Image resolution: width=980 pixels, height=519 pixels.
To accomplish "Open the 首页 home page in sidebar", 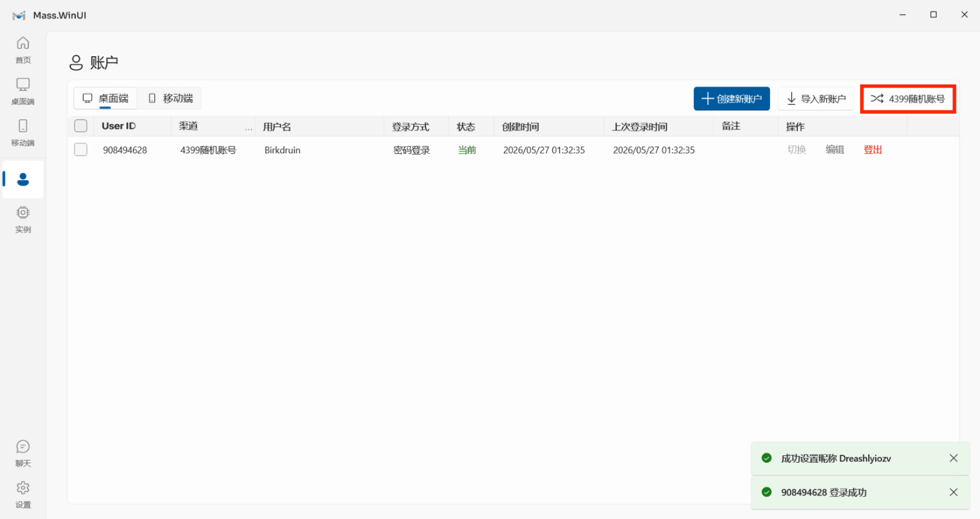I will click(x=23, y=50).
